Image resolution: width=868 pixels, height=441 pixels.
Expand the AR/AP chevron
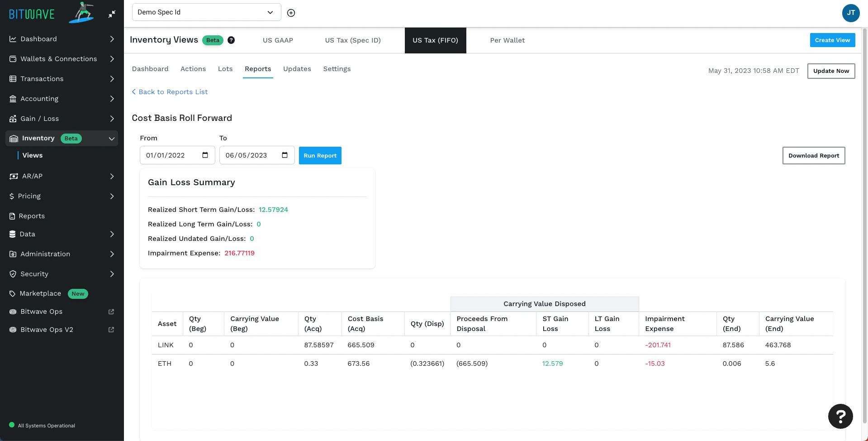112,176
